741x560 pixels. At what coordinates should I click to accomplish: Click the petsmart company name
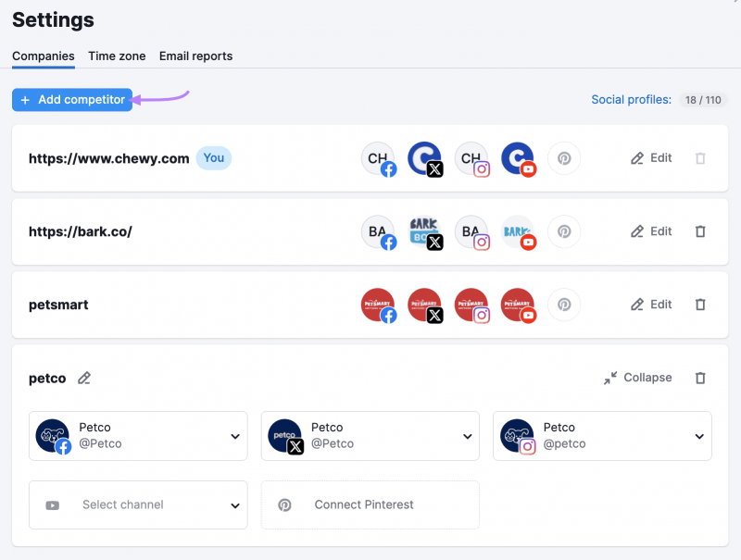click(58, 305)
